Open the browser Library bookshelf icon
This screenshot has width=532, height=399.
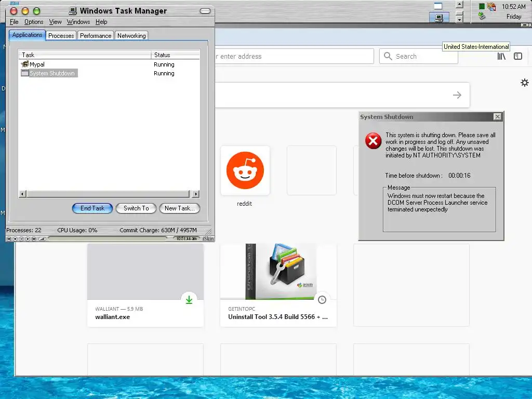pos(501,56)
